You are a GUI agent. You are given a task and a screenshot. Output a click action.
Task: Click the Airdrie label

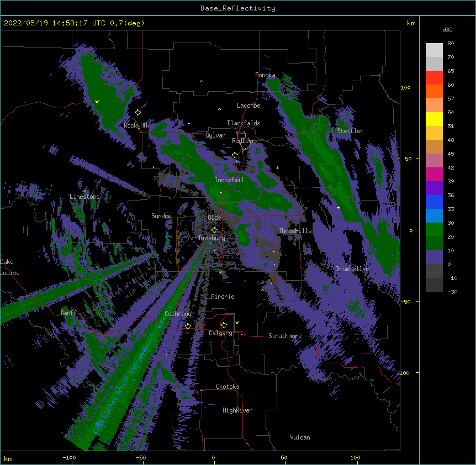pyautogui.click(x=223, y=297)
